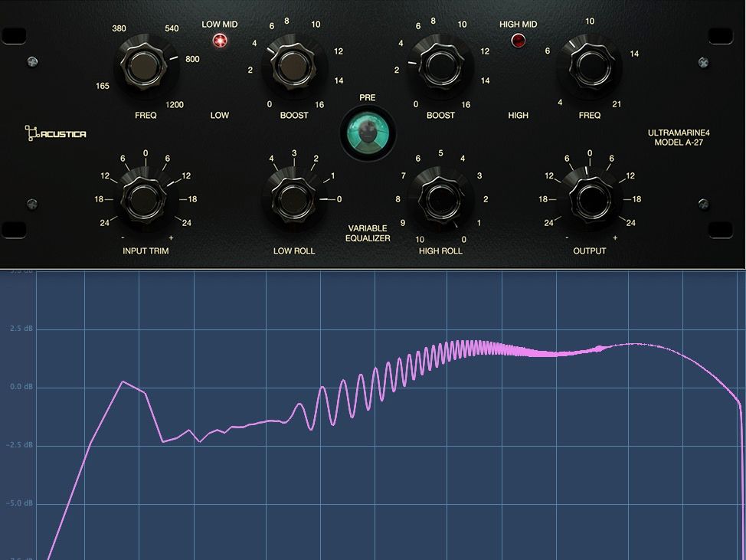The height and width of the screenshot is (560, 746).
Task: Click the high band FREQ knob
Action: (591, 65)
